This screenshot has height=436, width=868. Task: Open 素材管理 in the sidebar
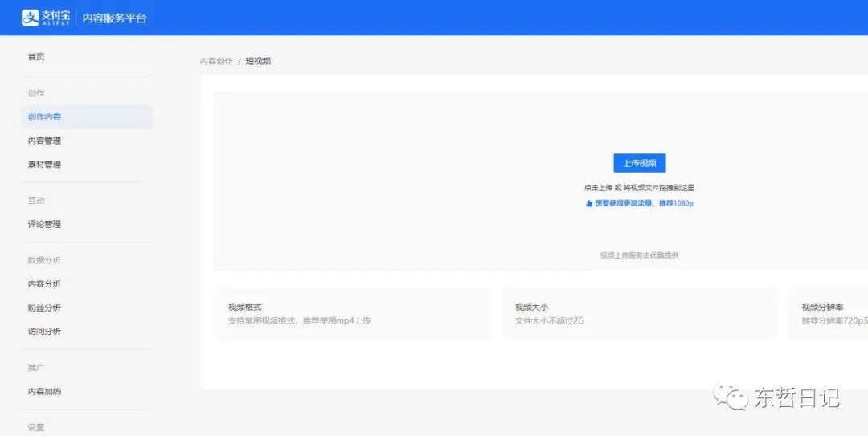(44, 165)
